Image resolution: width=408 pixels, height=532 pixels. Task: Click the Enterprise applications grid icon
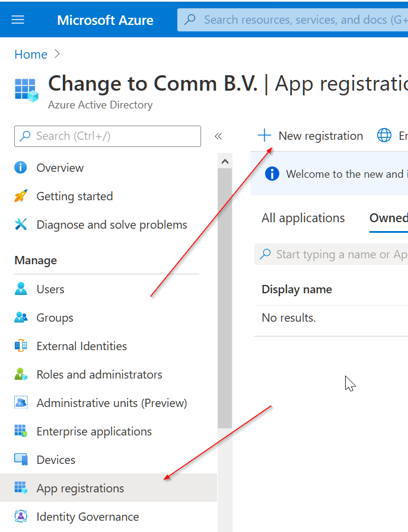point(21,431)
